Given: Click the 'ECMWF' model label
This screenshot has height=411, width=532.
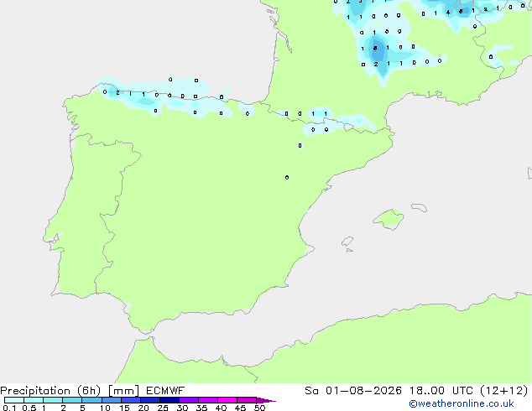Looking at the screenshot, I should (x=165, y=391).
